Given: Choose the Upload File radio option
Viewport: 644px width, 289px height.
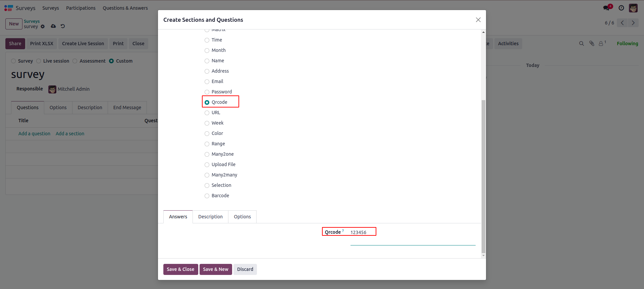Looking at the screenshot, I should (207, 165).
